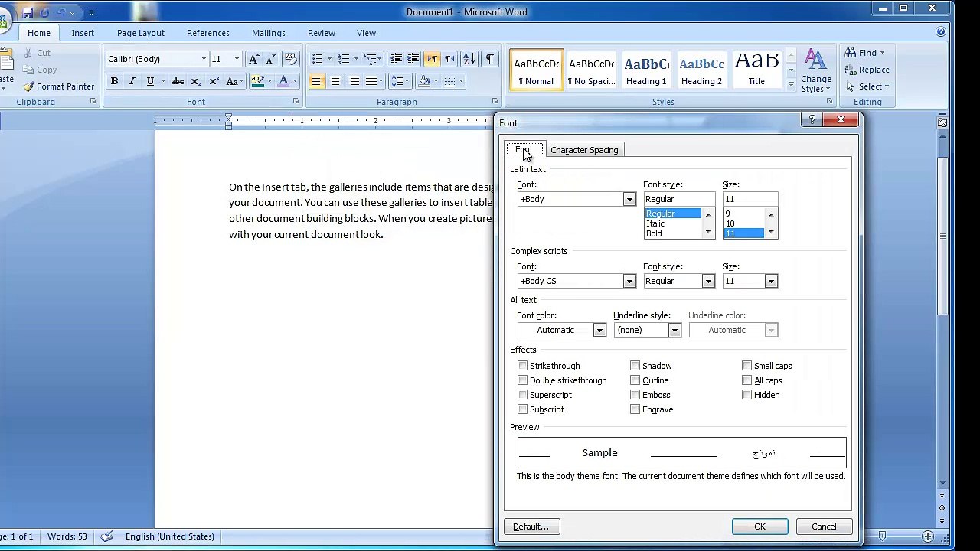Enable the Small caps checkbox
The height and width of the screenshot is (551, 980).
tap(747, 366)
